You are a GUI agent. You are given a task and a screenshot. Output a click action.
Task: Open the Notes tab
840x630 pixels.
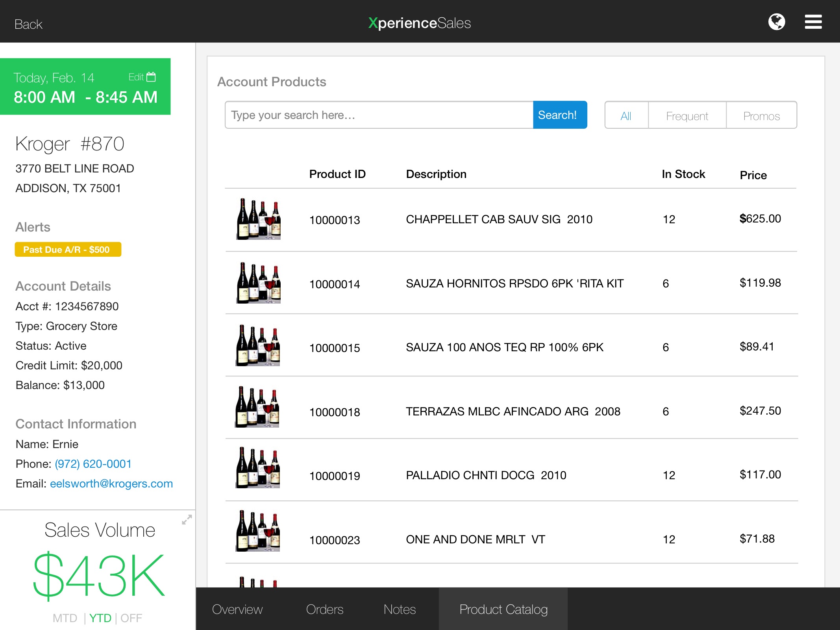pyautogui.click(x=400, y=609)
